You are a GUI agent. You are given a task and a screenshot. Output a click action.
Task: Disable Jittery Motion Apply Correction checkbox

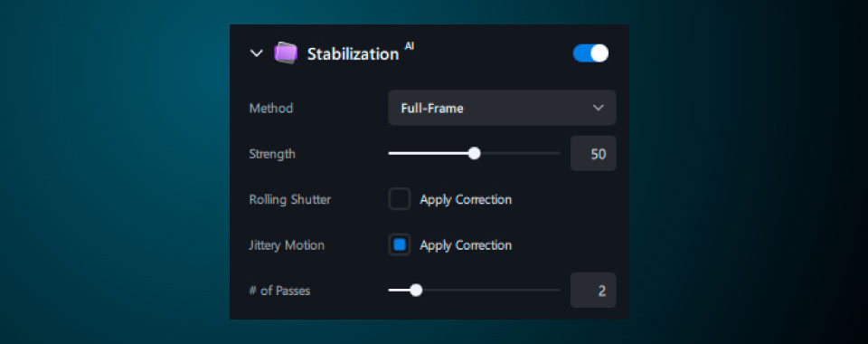point(399,244)
